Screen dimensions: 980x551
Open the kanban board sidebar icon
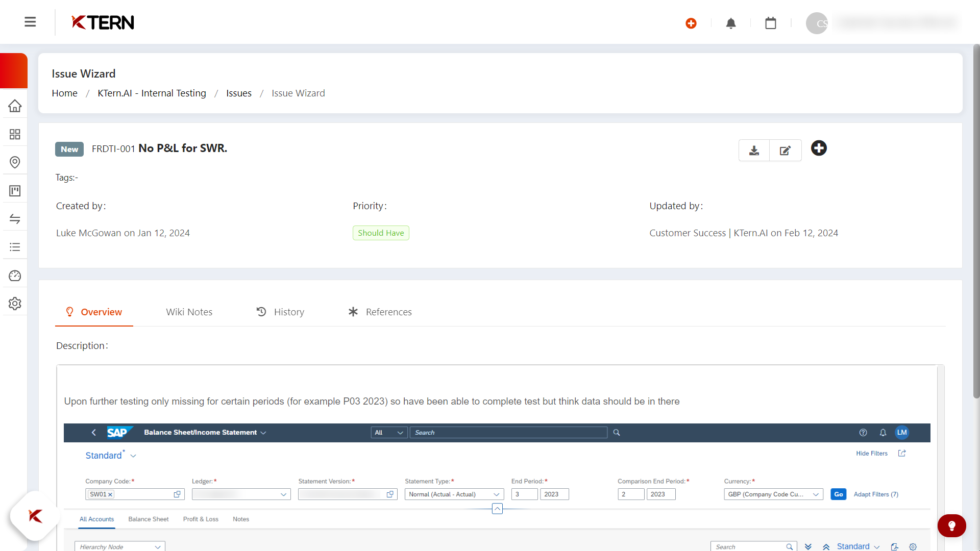coord(15,191)
